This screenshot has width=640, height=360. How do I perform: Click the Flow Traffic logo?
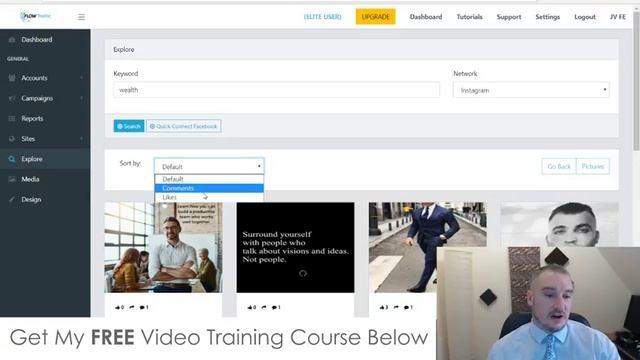click(x=36, y=16)
